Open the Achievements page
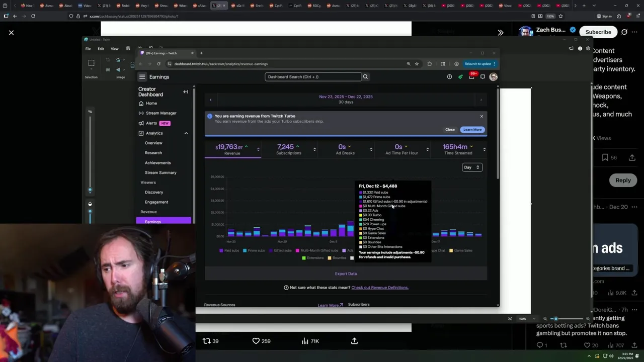644x362 pixels. point(158,163)
